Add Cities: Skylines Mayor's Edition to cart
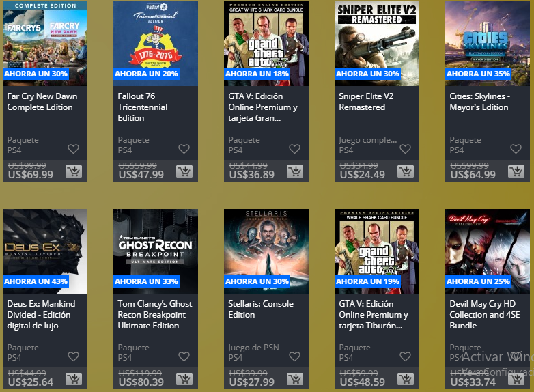534x392 pixels. [516, 171]
